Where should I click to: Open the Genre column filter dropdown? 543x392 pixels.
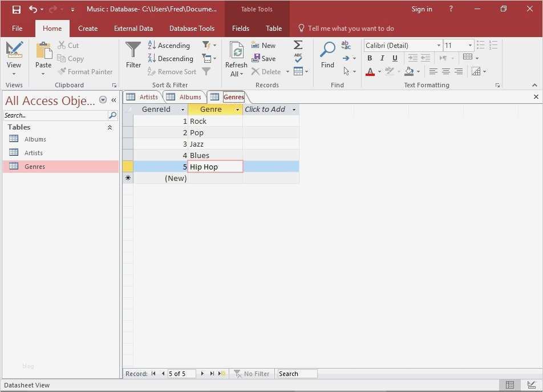(237, 109)
